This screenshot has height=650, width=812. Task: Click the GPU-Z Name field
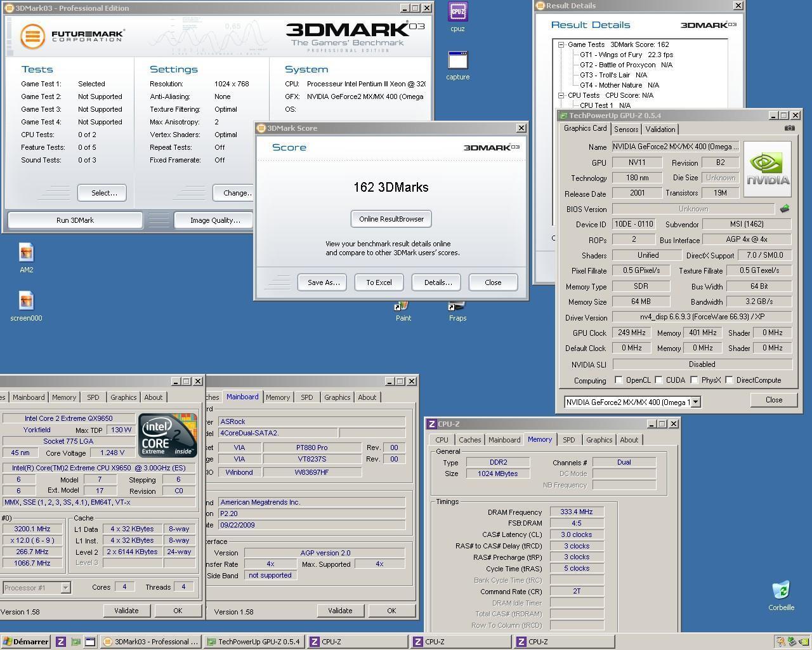(x=676, y=147)
